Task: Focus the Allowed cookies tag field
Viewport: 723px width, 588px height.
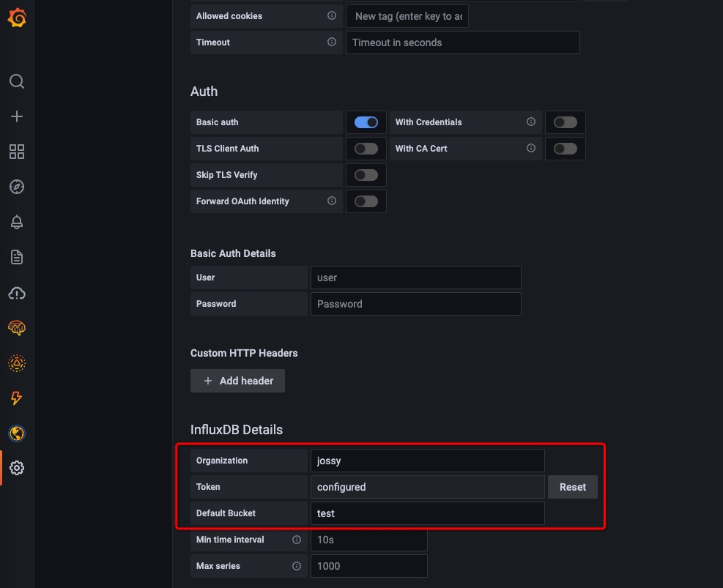Action: (x=407, y=16)
